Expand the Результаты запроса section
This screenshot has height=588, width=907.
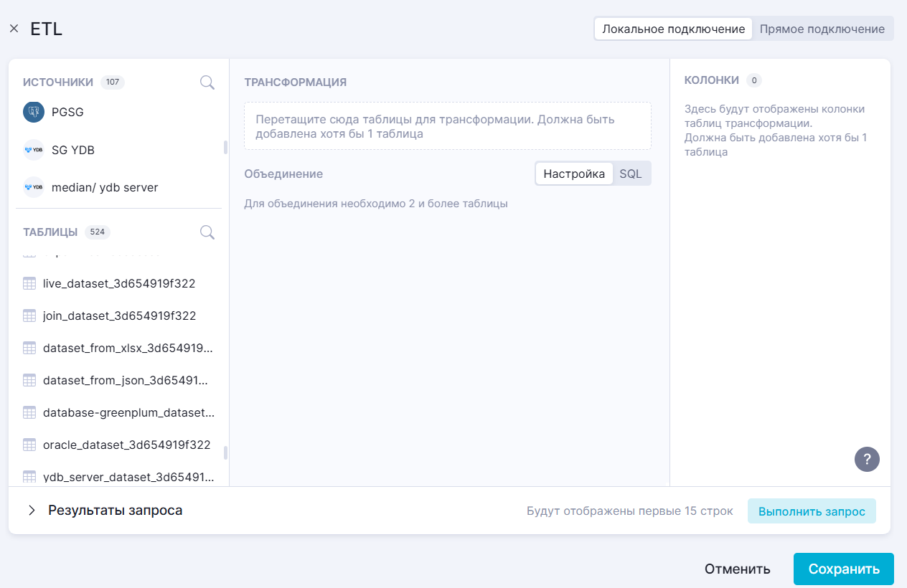(32, 511)
